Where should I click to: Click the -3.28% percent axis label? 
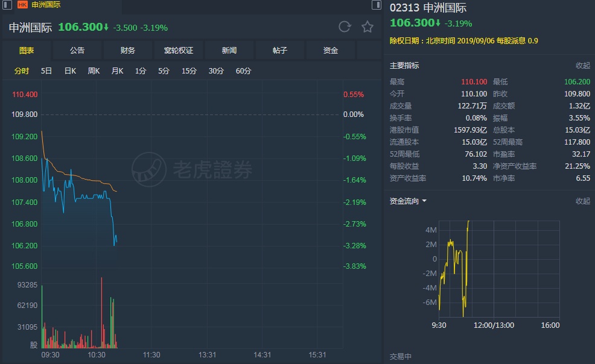click(x=355, y=246)
